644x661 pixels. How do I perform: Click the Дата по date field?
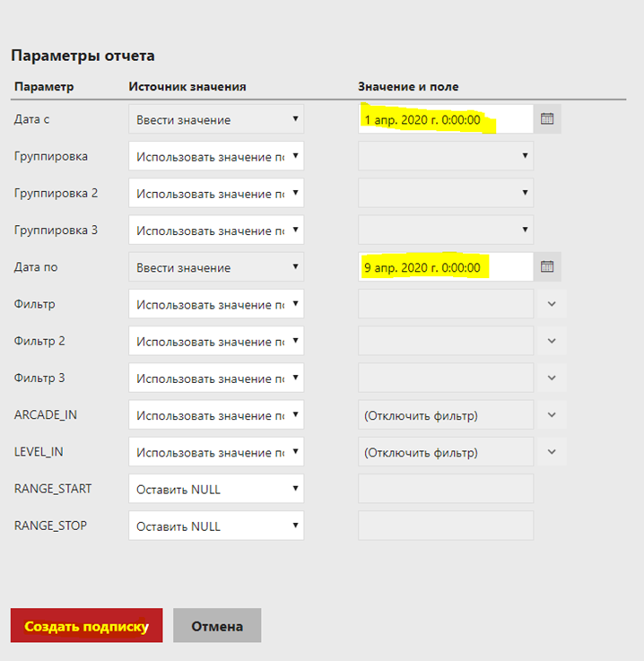point(446,267)
